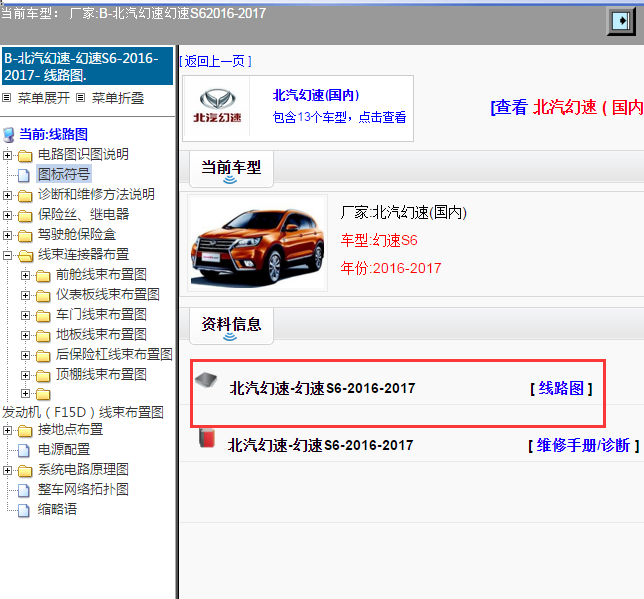The width and height of the screenshot is (644, 599).
Task: Click the folder icon of 电路图识图说明
Action: coord(25,156)
